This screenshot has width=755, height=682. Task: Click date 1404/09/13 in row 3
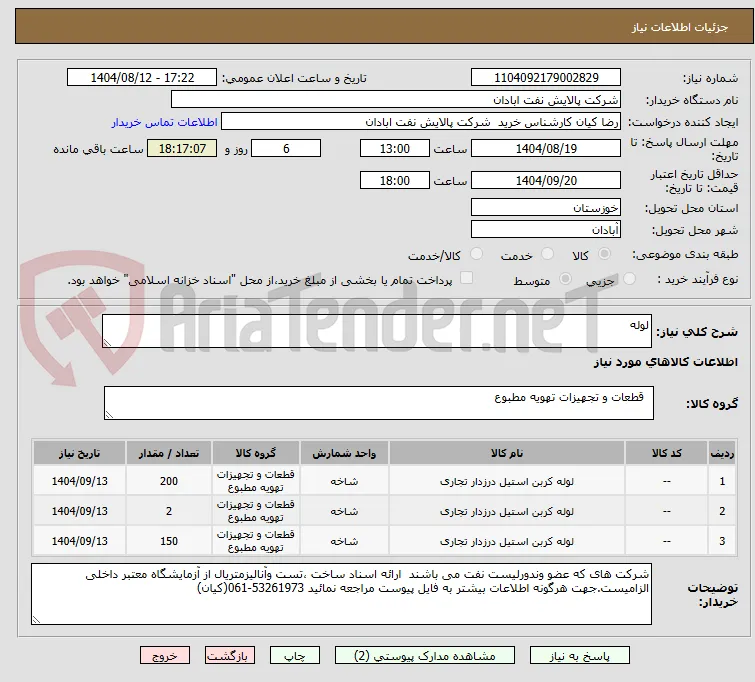point(79,541)
